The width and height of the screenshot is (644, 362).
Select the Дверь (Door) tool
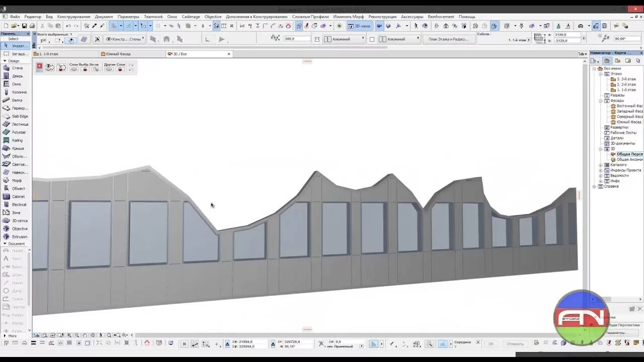tap(15, 76)
